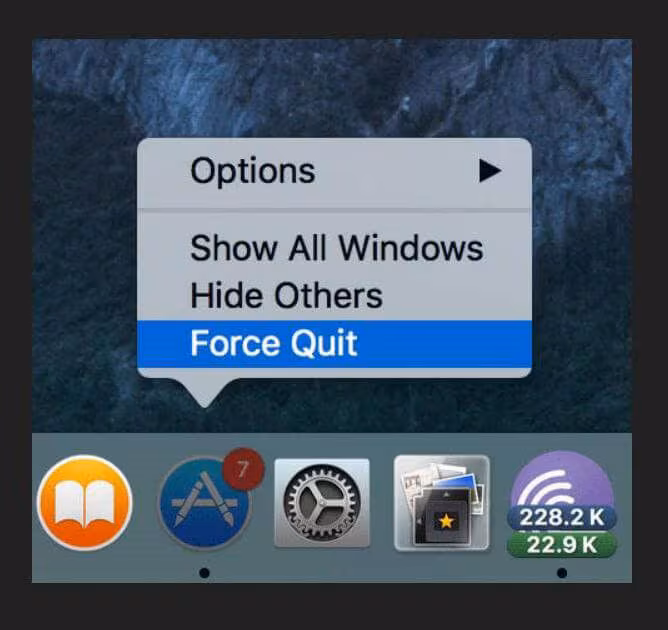668x630 pixels.
Task: Launch the photo stack app with star
Action: click(442, 503)
